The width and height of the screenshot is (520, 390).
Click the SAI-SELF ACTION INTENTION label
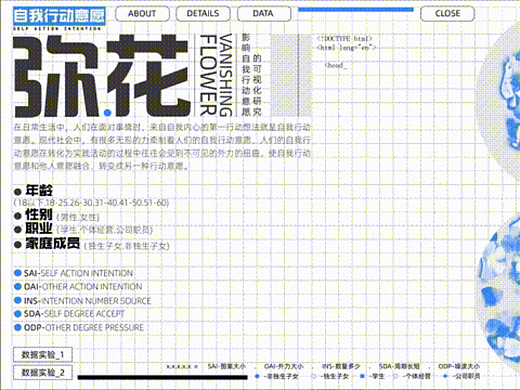(78, 273)
